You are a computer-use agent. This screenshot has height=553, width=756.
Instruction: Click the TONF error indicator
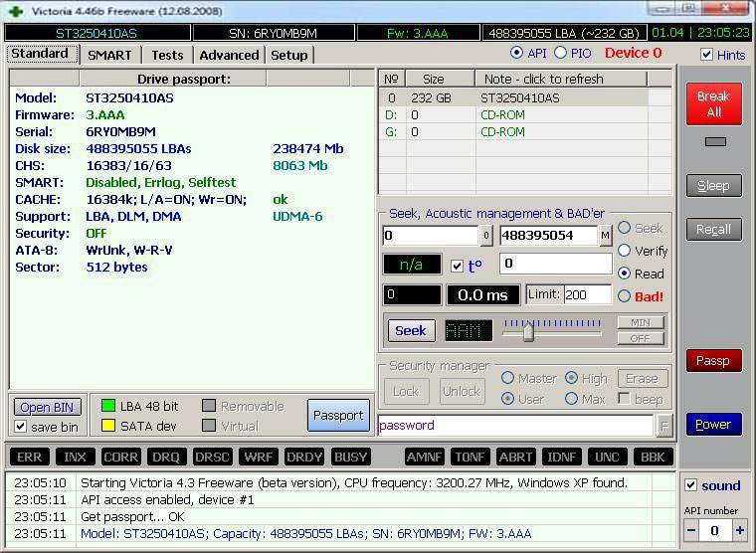click(x=471, y=458)
